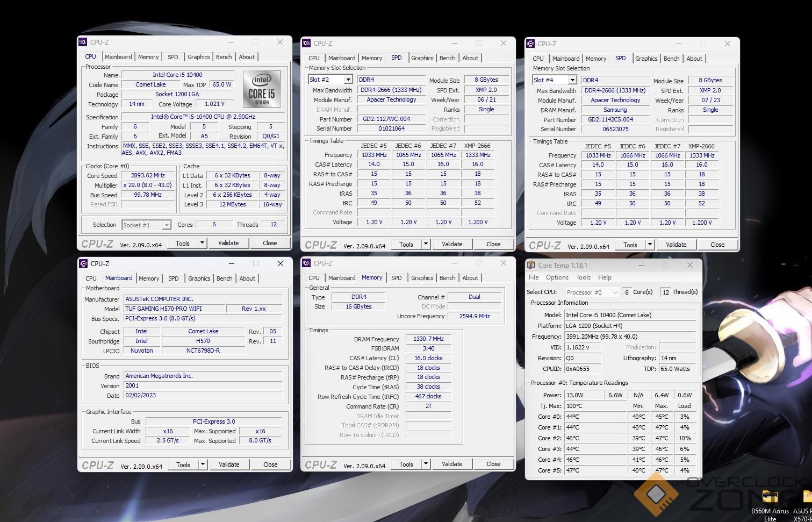Click the Close button in the Slot #2 SPD window
Image resolution: width=812 pixels, height=522 pixels.
[x=493, y=244]
